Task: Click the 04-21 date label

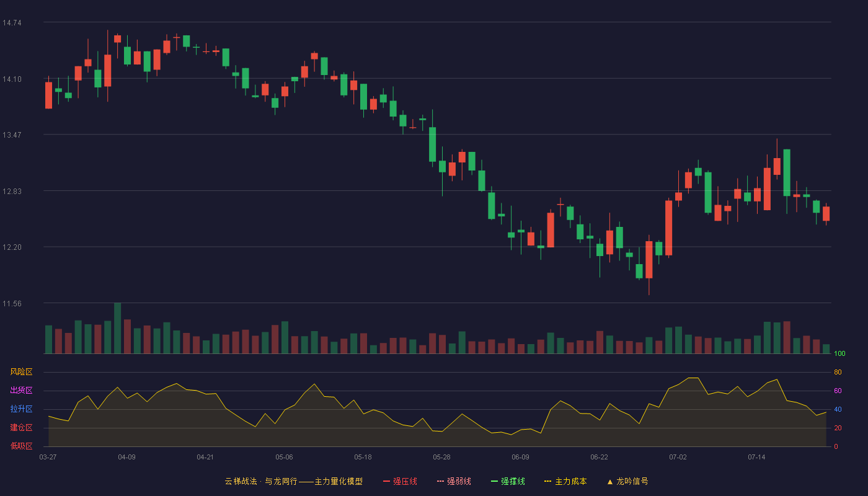Action: tap(205, 457)
